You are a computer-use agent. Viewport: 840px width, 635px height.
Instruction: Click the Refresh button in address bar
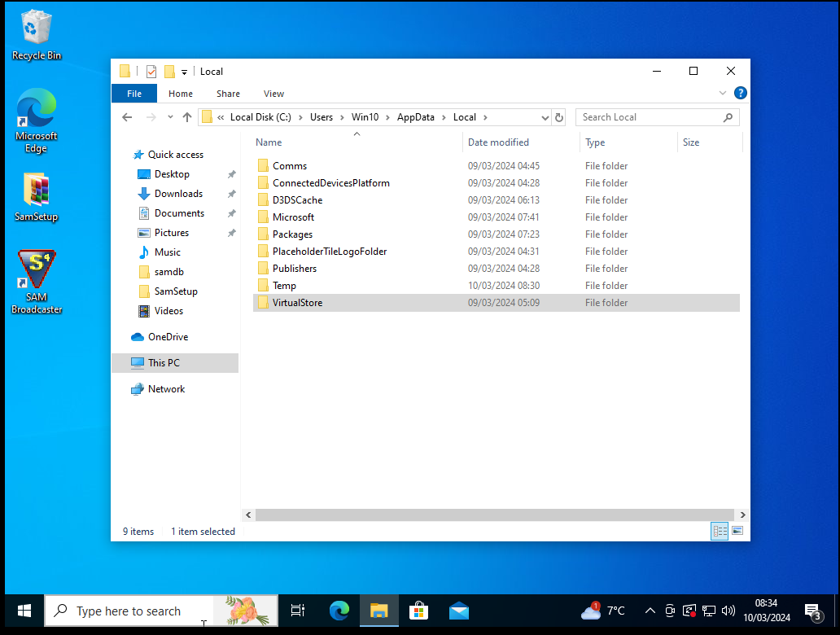[559, 117]
